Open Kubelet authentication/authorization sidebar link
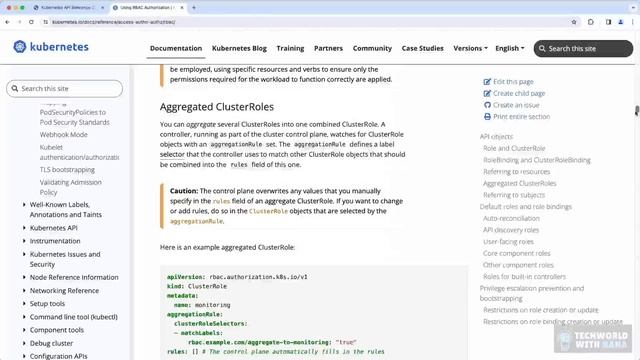The image size is (640, 360). pyautogui.click(x=79, y=152)
